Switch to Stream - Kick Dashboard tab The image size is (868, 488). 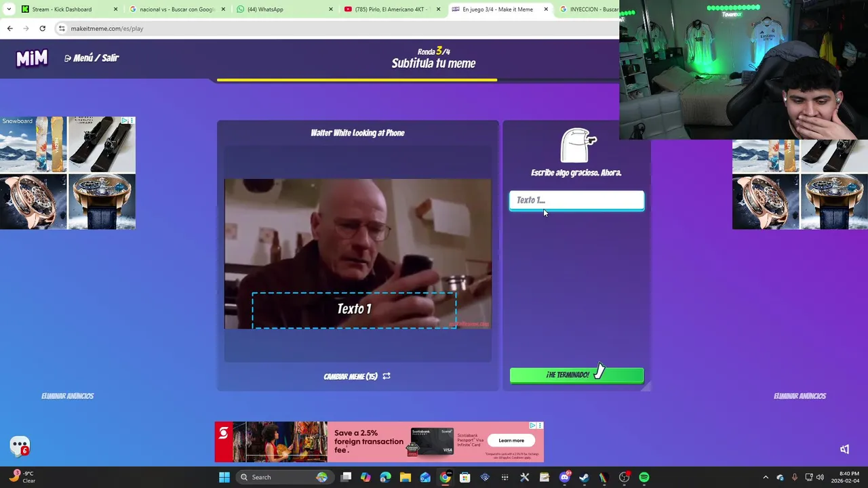pos(68,9)
